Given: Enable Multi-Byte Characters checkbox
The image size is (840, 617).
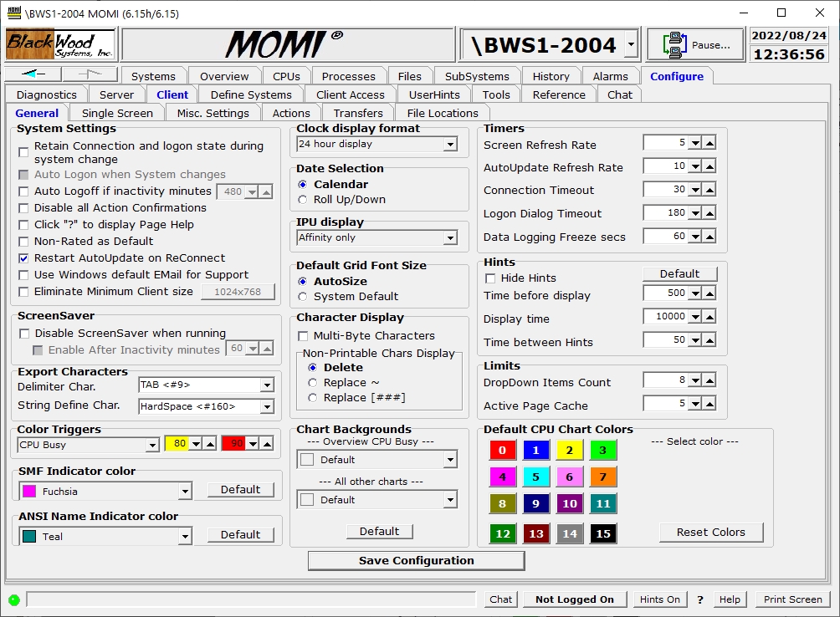Looking at the screenshot, I should (x=303, y=336).
